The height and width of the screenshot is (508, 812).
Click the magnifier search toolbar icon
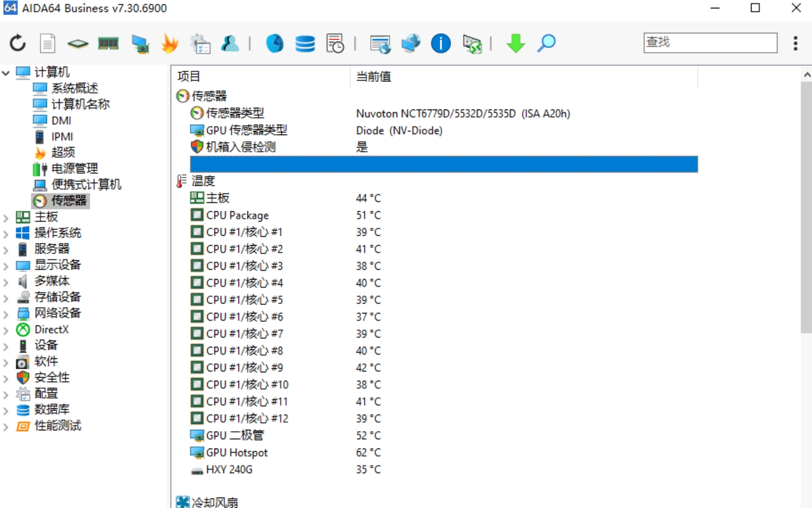546,43
